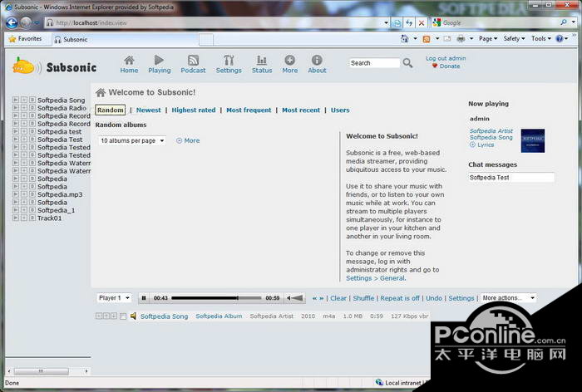Expand the Player 1 selector

click(x=114, y=298)
